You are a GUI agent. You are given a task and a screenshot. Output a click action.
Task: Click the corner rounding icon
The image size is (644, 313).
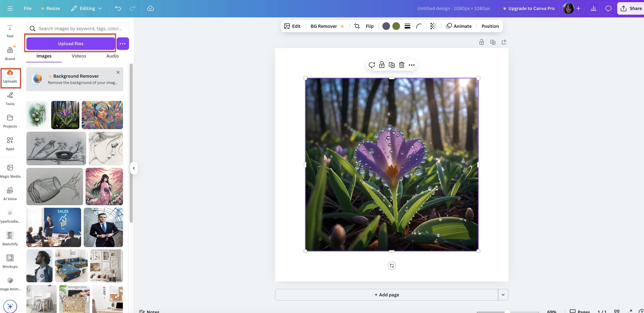[x=419, y=26]
